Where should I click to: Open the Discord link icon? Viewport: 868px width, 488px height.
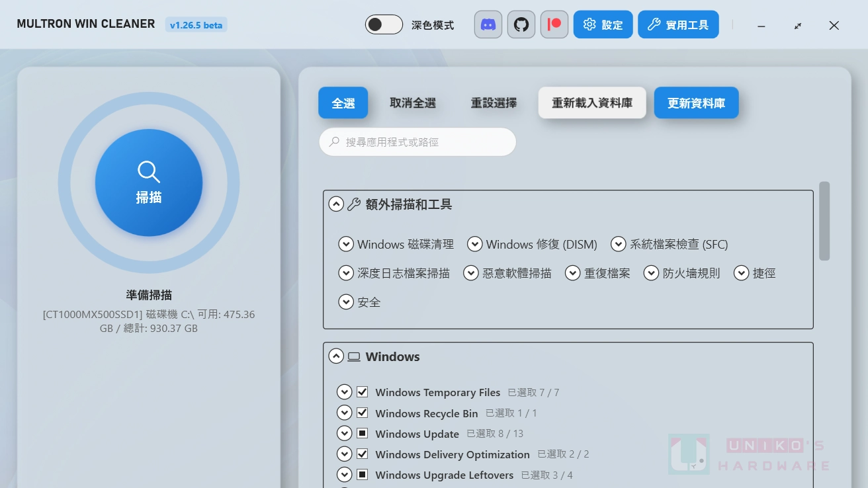tap(488, 24)
